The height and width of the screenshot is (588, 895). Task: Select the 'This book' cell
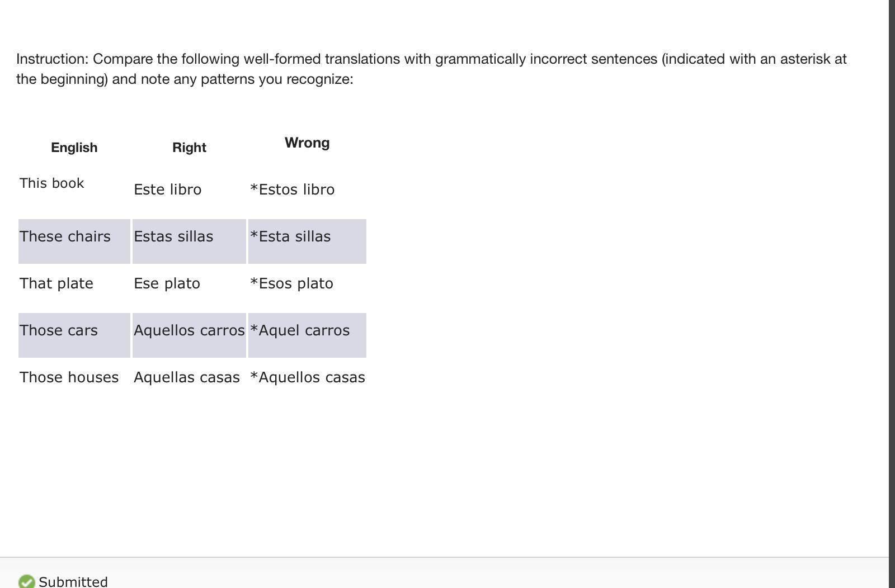pyautogui.click(x=52, y=183)
